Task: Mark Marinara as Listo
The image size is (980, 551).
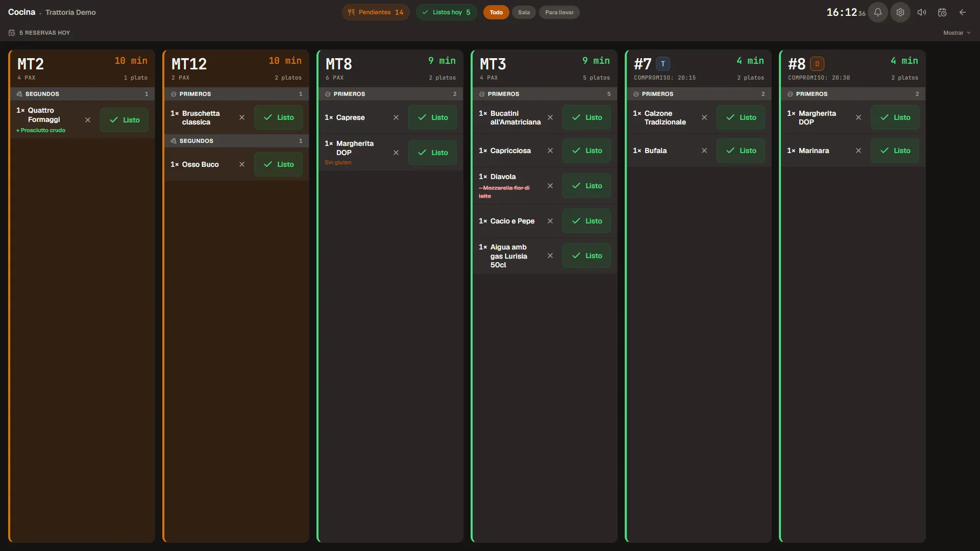Action: (x=895, y=151)
